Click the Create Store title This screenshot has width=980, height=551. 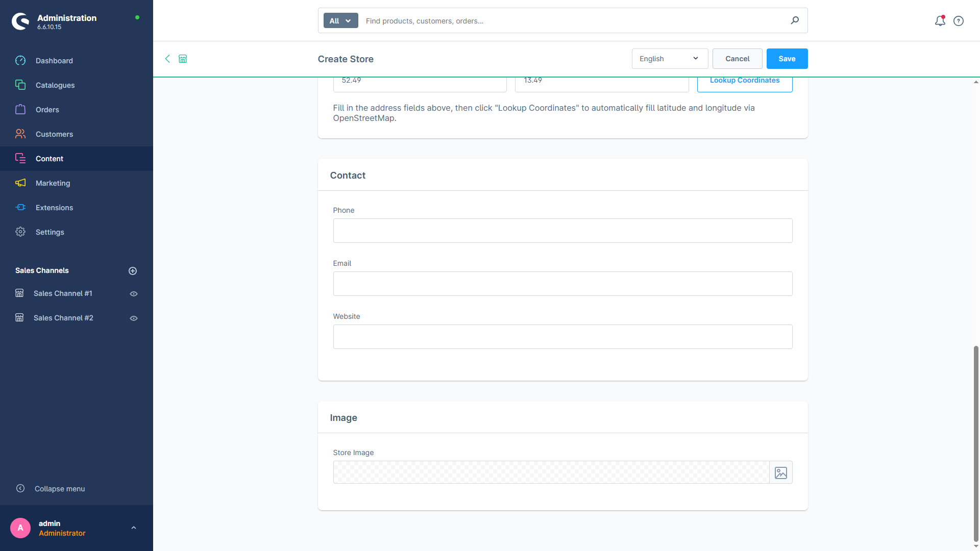[346, 59]
